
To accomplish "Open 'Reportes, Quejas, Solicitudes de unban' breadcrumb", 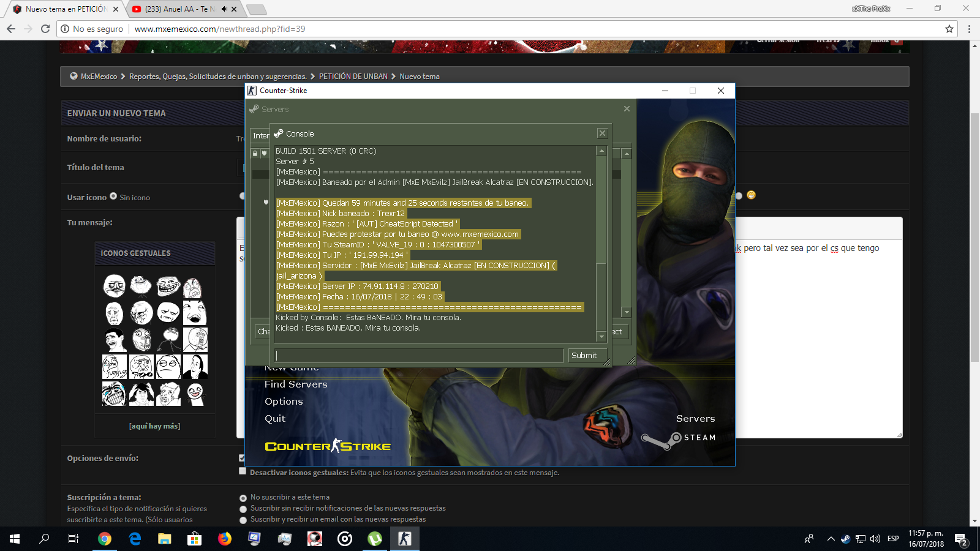I will tap(217, 77).
